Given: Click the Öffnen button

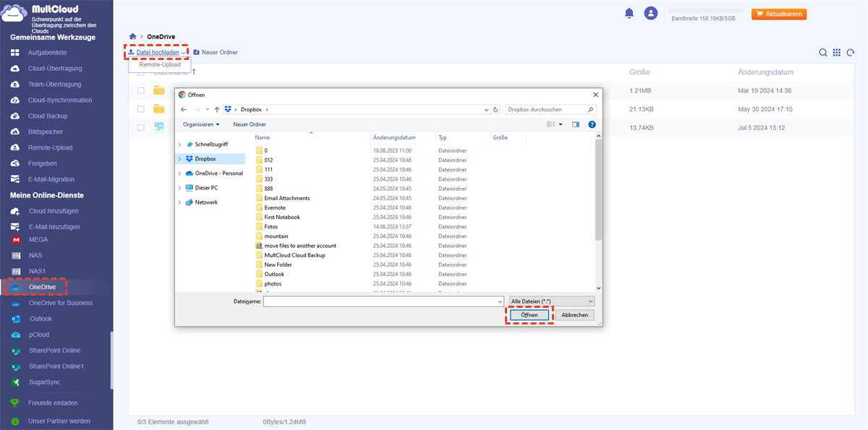Looking at the screenshot, I should pyautogui.click(x=529, y=315).
